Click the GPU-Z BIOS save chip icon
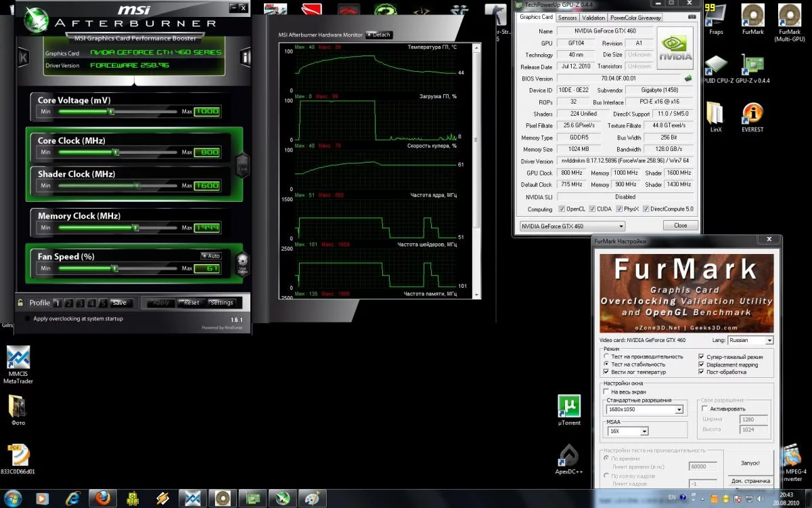 [688, 78]
